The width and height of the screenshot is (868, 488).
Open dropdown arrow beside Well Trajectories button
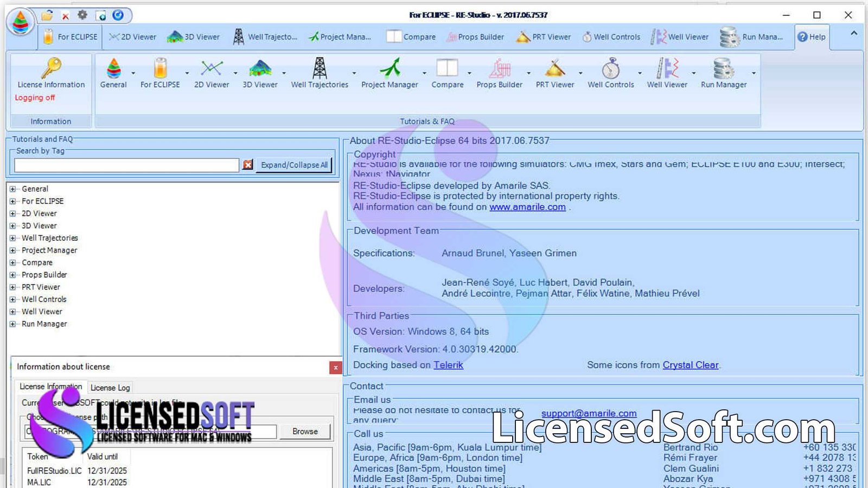354,73
